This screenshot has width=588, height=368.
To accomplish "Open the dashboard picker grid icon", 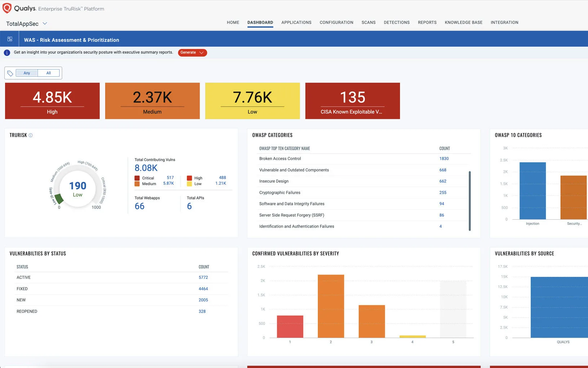I will [x=10, y=39].
